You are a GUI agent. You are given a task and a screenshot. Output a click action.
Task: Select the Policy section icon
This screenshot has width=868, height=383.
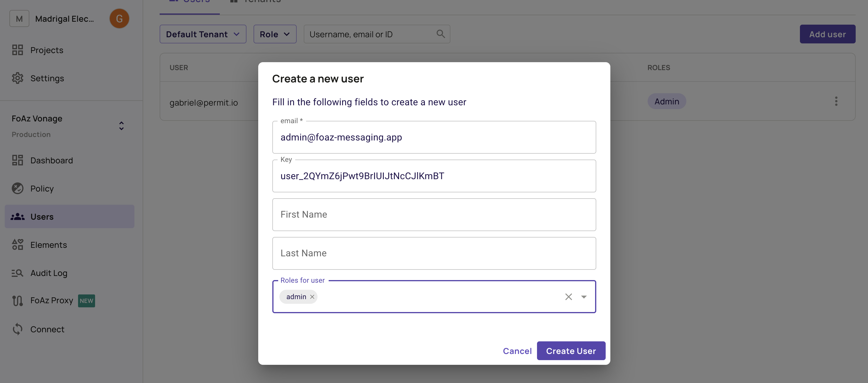pyautogui.click(x=18, y=189)
